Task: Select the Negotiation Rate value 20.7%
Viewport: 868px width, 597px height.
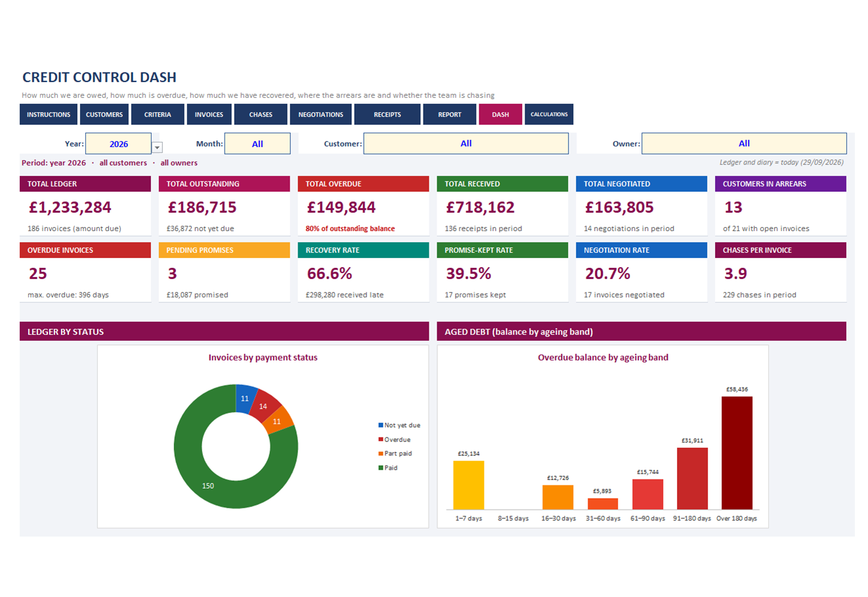Action: point(608,274)
